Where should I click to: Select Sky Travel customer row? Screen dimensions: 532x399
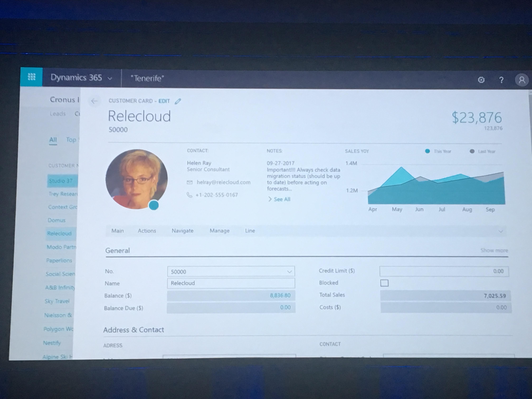tap(57, 301)
